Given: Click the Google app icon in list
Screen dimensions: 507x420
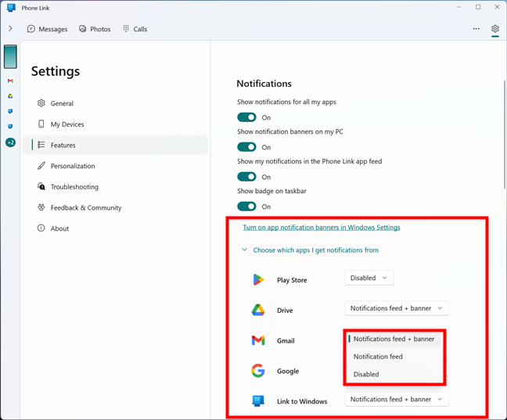Looking at the screenshot, I should click(258, 371).
